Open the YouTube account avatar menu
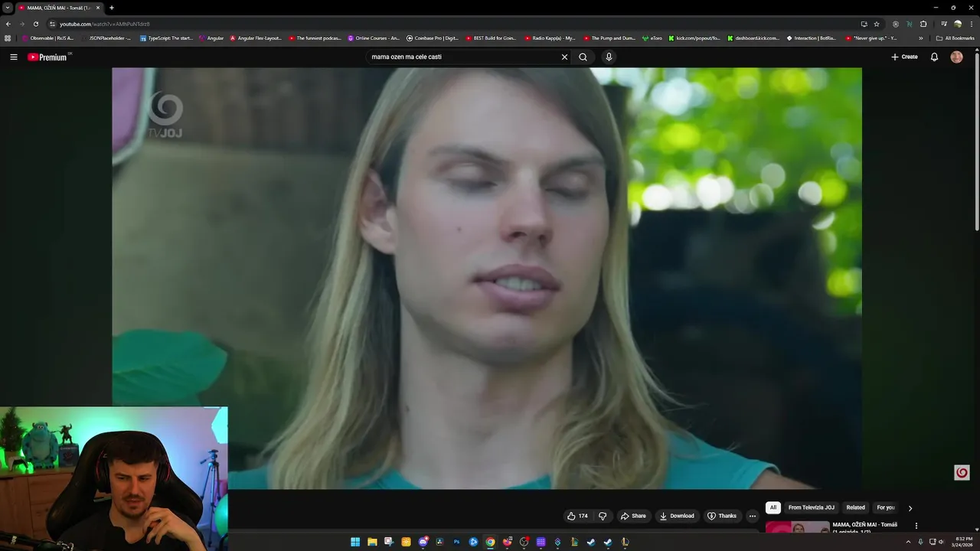The image size is (980, 551). point(956,57)
